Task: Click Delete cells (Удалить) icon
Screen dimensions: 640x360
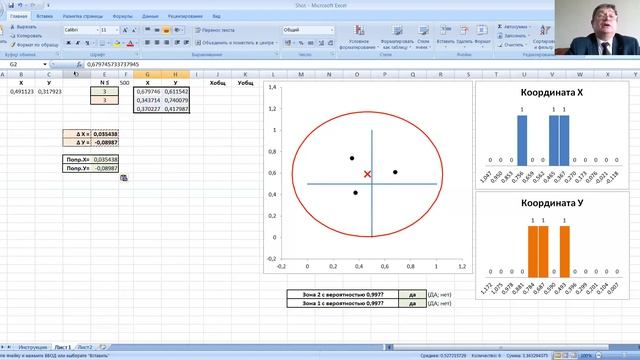Action: click(464, 30)
